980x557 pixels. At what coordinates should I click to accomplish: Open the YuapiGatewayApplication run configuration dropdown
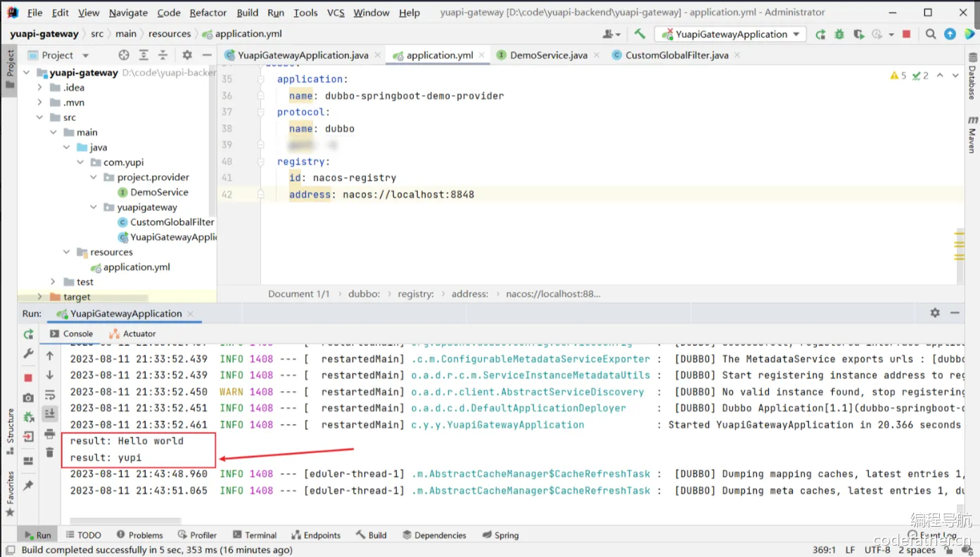pyautogui.click(x=731, y=34)
